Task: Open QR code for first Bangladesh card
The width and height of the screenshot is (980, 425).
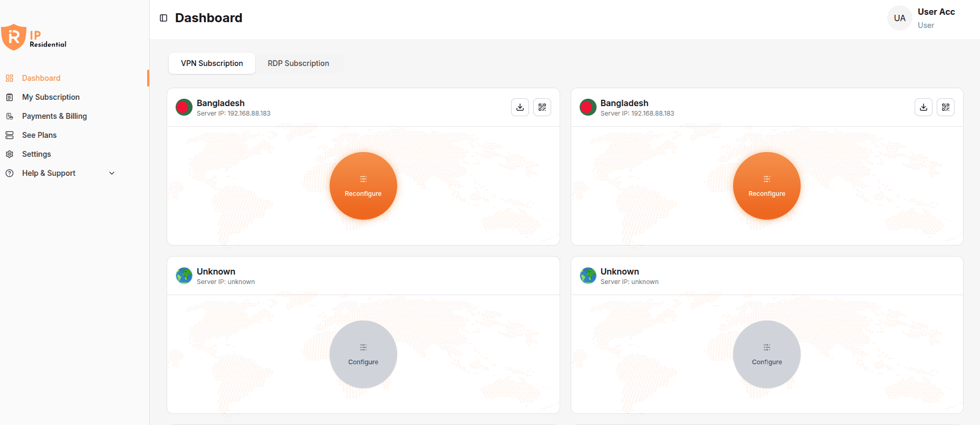Action: coord(542,107)
